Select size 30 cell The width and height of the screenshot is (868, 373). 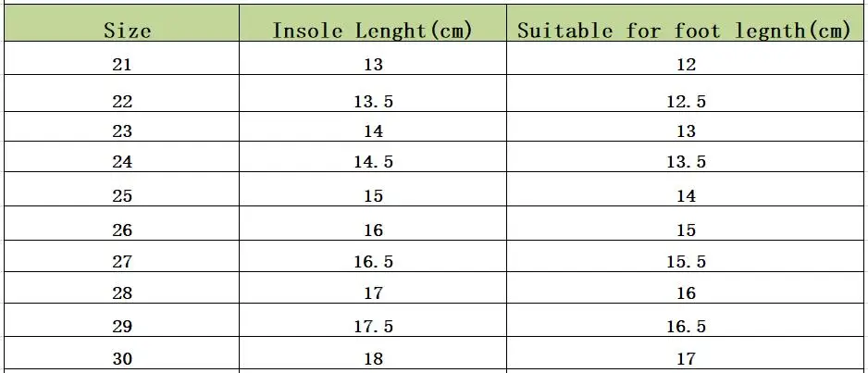pyautogui.click(x=122, y=358)
